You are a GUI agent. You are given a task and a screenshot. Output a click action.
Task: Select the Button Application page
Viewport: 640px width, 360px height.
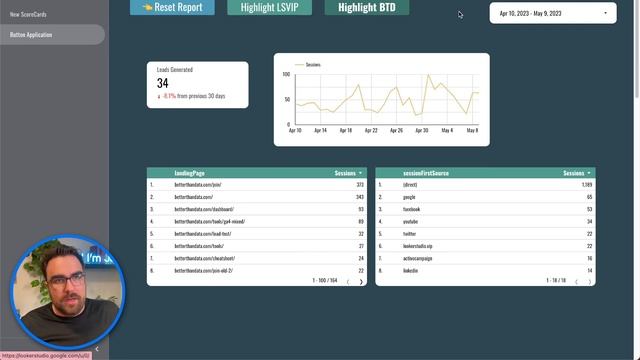tap(52, 35)
